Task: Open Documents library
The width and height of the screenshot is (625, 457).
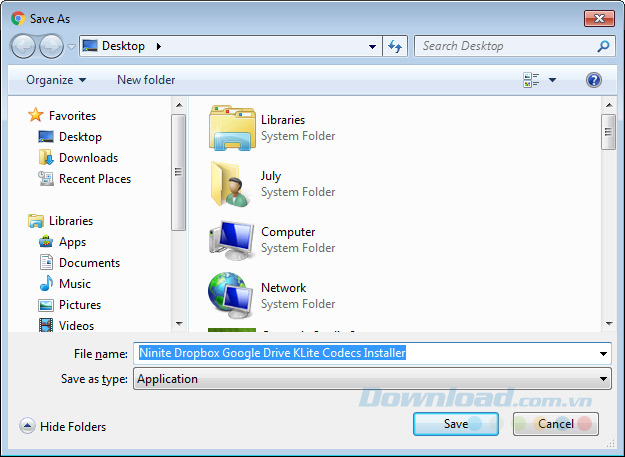Action: (x=89, y=263)
